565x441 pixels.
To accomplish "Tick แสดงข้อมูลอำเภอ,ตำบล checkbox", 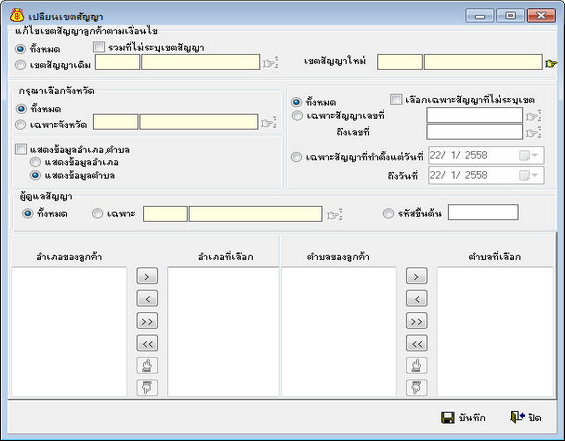I will point(21,149).
